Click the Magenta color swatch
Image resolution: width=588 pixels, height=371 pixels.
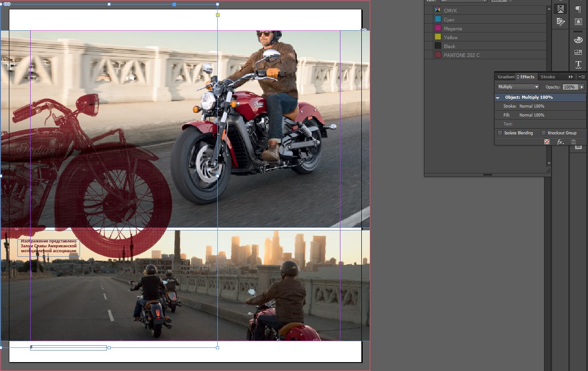(x=438, y=28)
